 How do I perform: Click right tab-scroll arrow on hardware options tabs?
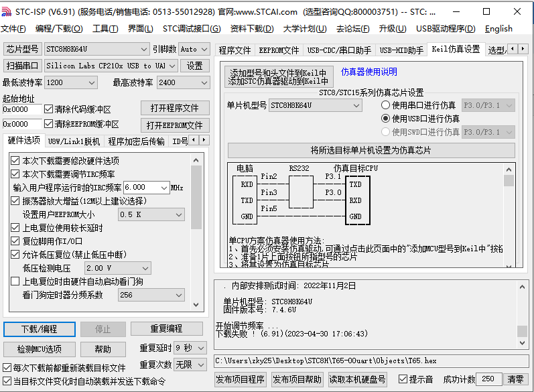[204, 140]
